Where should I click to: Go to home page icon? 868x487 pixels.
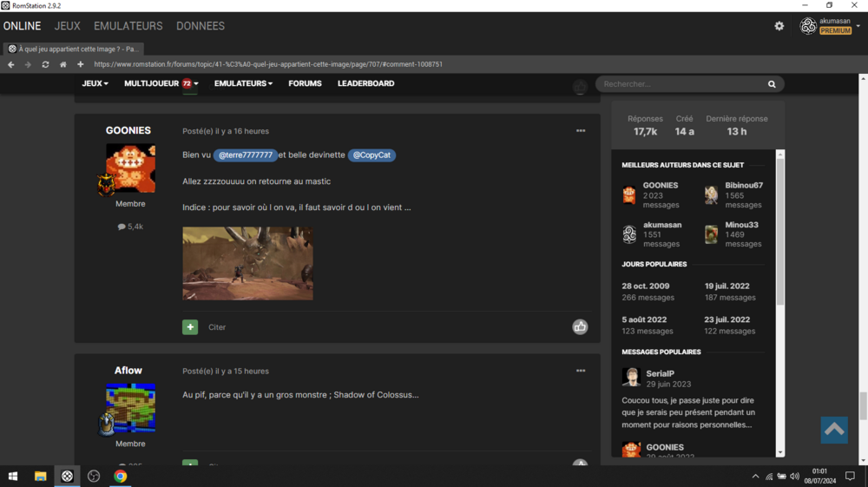point(62,64)
